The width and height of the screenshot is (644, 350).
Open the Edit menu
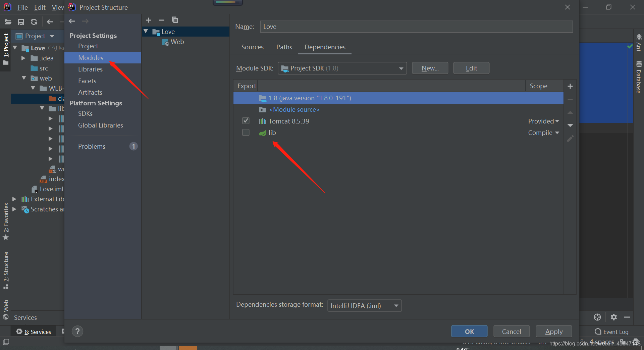click(x=40, y=7)
